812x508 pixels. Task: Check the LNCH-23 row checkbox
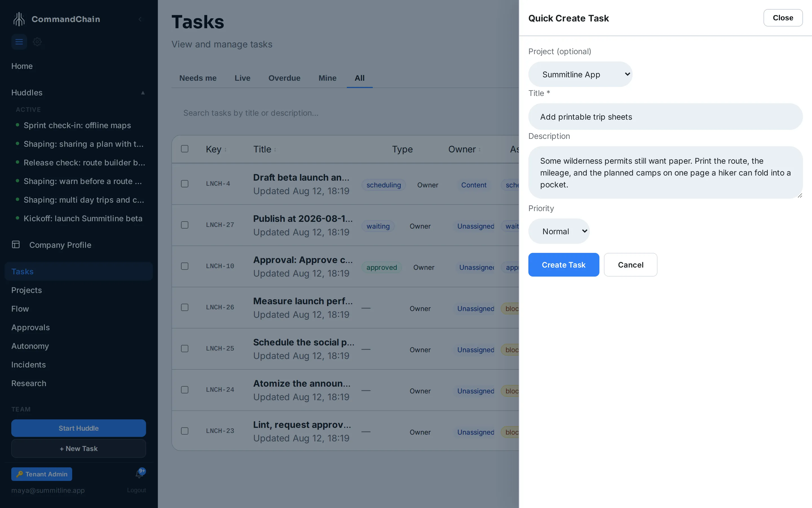[185, 431]
